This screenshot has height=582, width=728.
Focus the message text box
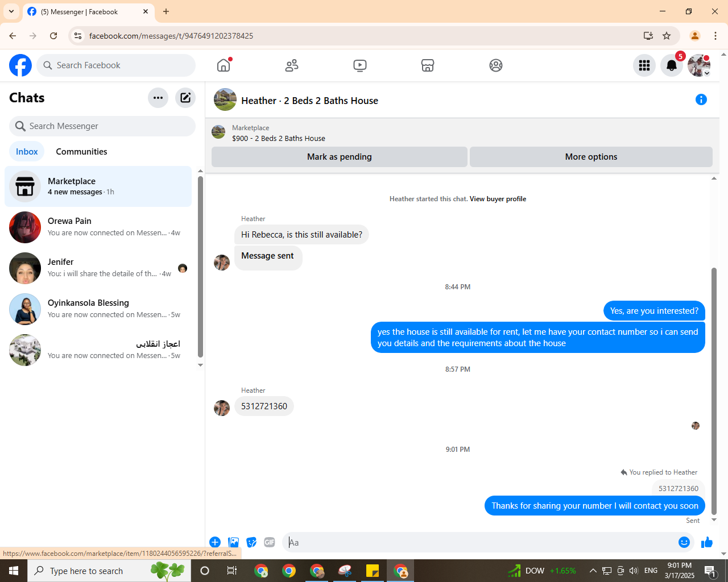click(481, 542)
